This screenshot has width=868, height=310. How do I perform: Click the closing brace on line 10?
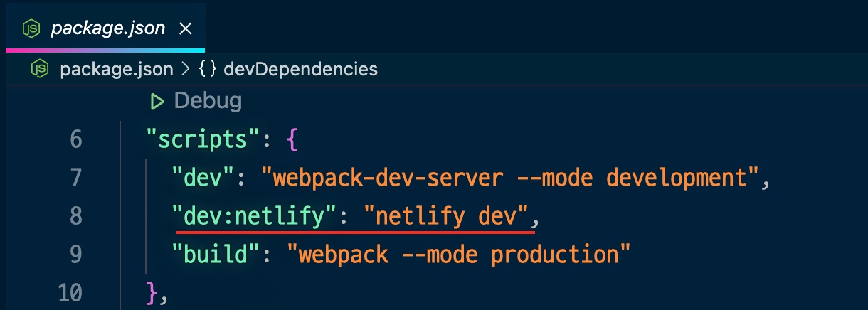[151, 292]
